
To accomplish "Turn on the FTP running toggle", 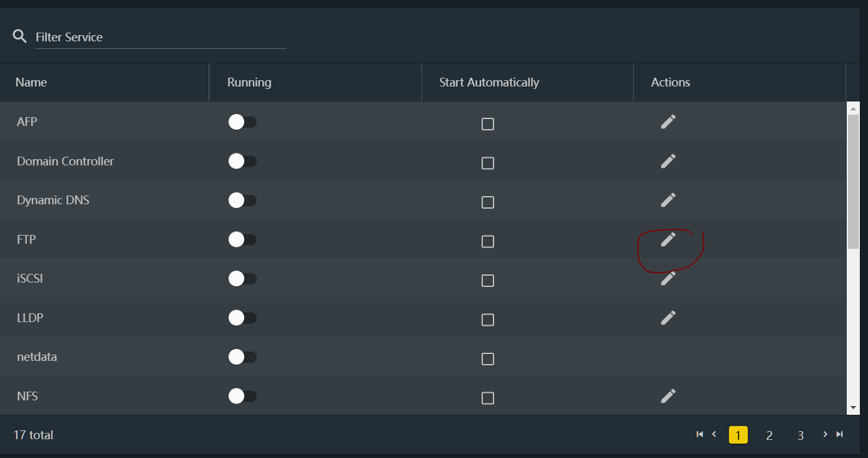I will click(x=242, y=239).
